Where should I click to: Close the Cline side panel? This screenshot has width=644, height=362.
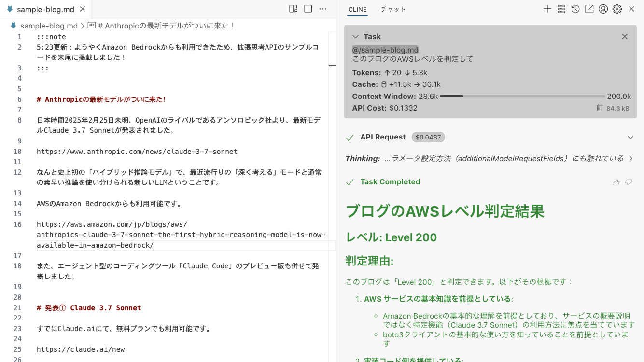631,9
